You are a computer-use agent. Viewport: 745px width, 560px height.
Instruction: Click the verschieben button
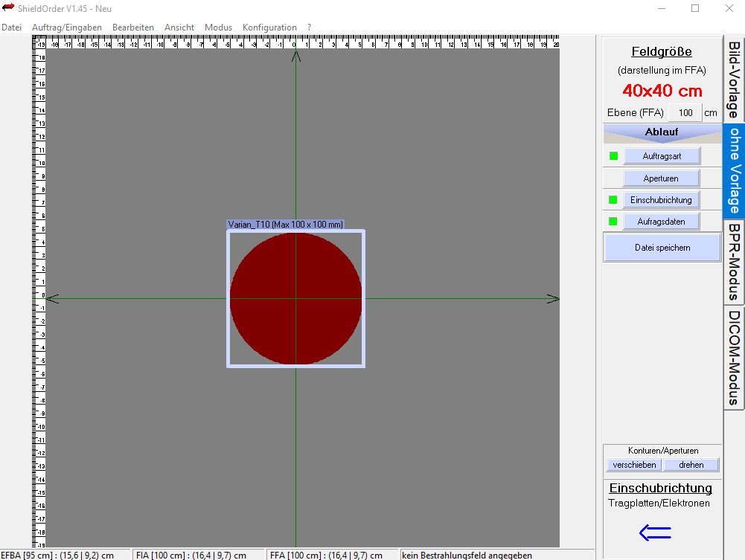click(x=634, y=465)
